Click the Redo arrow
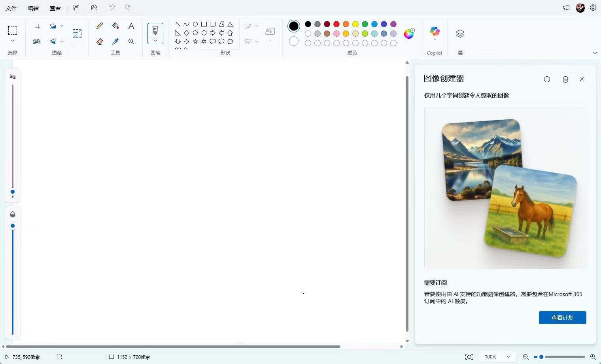Image resolution: width=601 pixels, height=364 pixels. pos(128,8)
